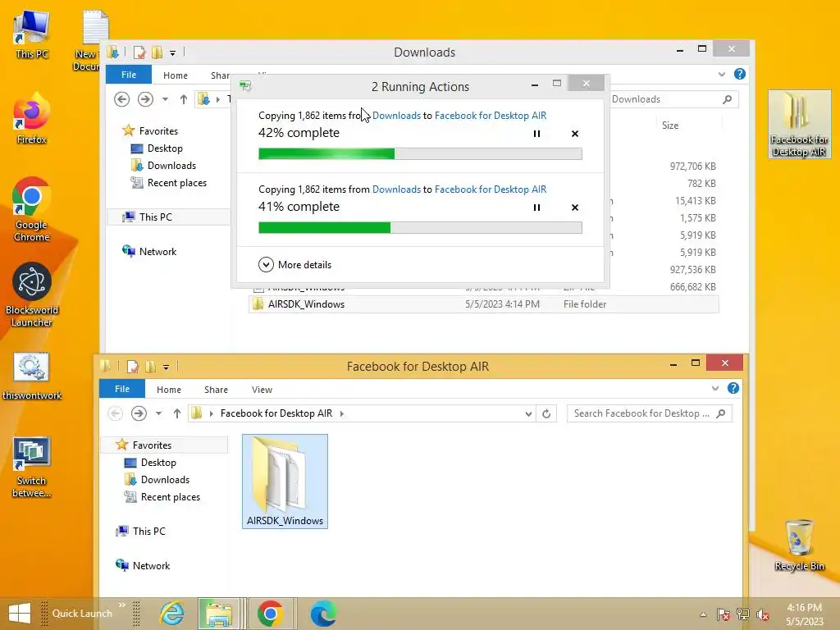The height and width of the screenshot is (630, 840).
Task: Click Facebook for Desktop AIR link in 42% row
Action: tap(491, 115)
